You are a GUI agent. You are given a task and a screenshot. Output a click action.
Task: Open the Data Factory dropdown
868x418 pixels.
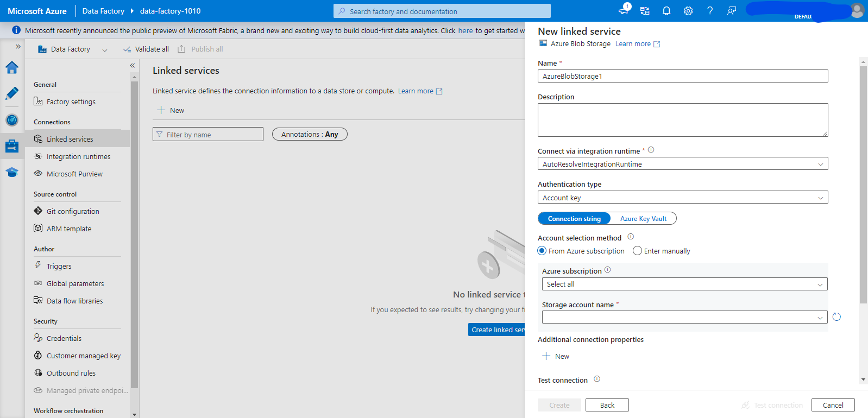pos(73,49)
